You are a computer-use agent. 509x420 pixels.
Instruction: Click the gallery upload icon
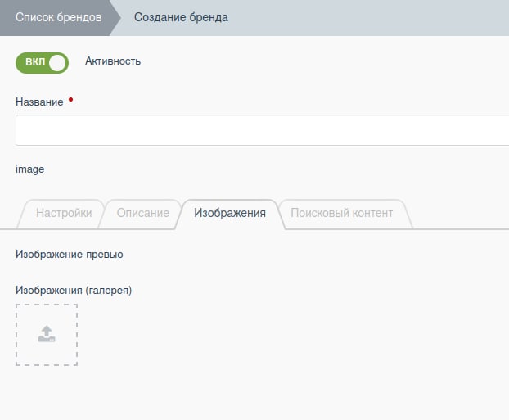tap(47, 334)
